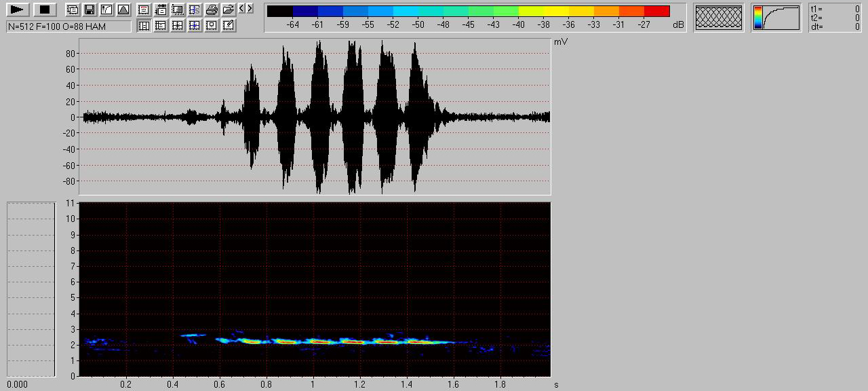Screen dimensions: 868x391
Task: Click the dotted selection rectangle icon
Action: (x=178, y=10)
